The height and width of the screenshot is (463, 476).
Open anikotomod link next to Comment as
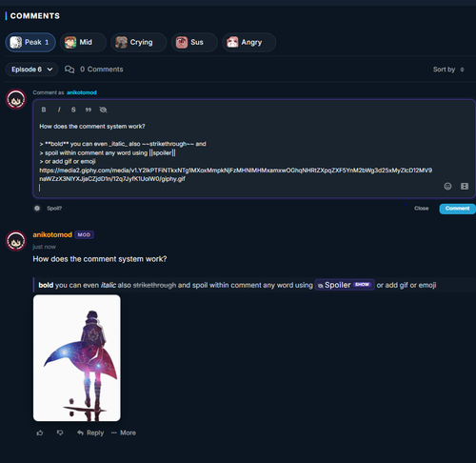pos(82,92)
